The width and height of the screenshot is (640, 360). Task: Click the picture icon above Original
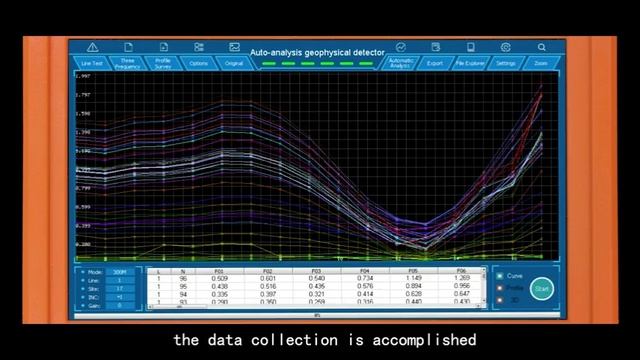point(234,47)
